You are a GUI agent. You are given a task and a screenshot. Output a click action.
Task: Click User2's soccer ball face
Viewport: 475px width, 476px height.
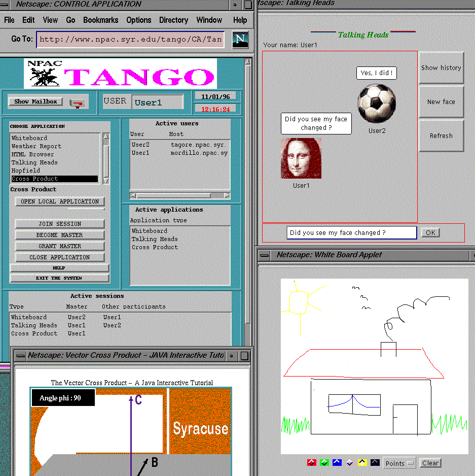click(377, 104)
